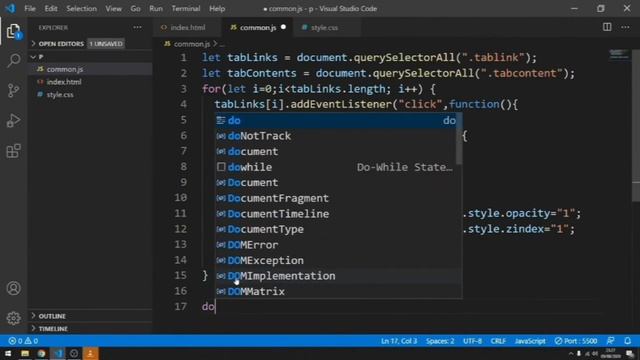The width and height of the screenshot is (640, 360).
Task: Open Run and Debug view
Action: 13,120
